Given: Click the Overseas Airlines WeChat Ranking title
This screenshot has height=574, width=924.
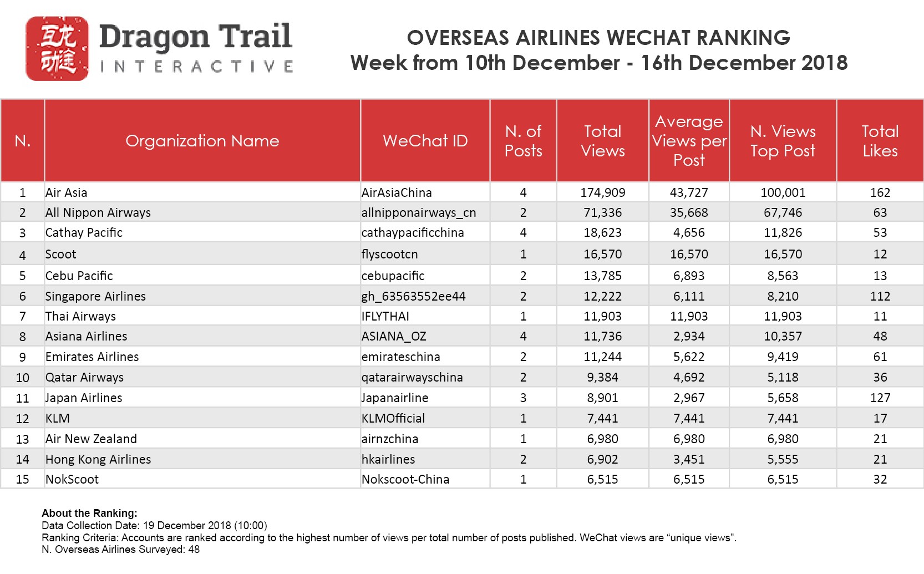Looking at the screenshot, I should [598, 38].
